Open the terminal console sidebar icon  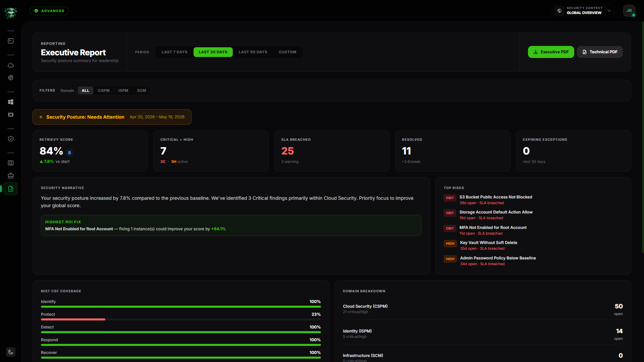[x=11, y=41]
